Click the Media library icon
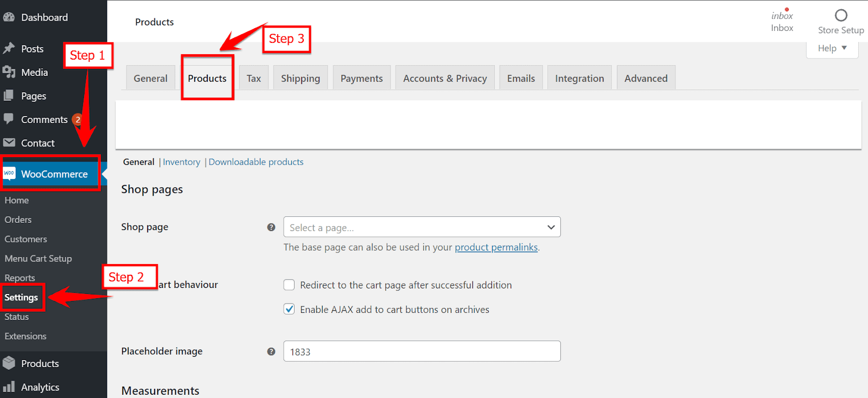Viewport: 868px width, 398px height. [9, 72]
